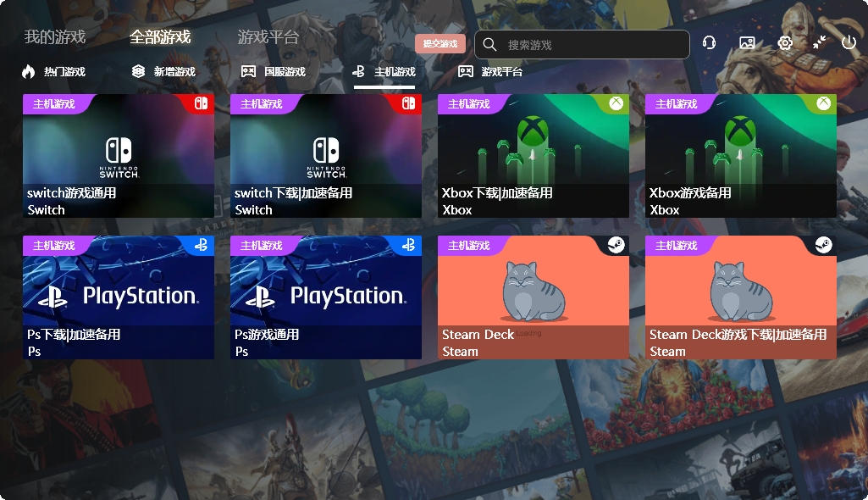The height and width of the screenshot is (500, 868).
Task: Click the 提交游戏 button
Action: [x=440, y=44]
